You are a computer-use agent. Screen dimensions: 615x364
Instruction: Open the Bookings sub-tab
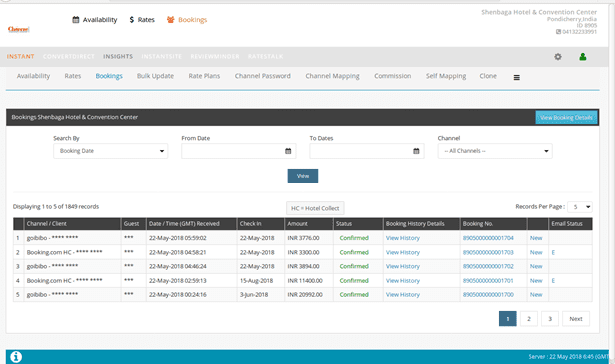(109, 76)
